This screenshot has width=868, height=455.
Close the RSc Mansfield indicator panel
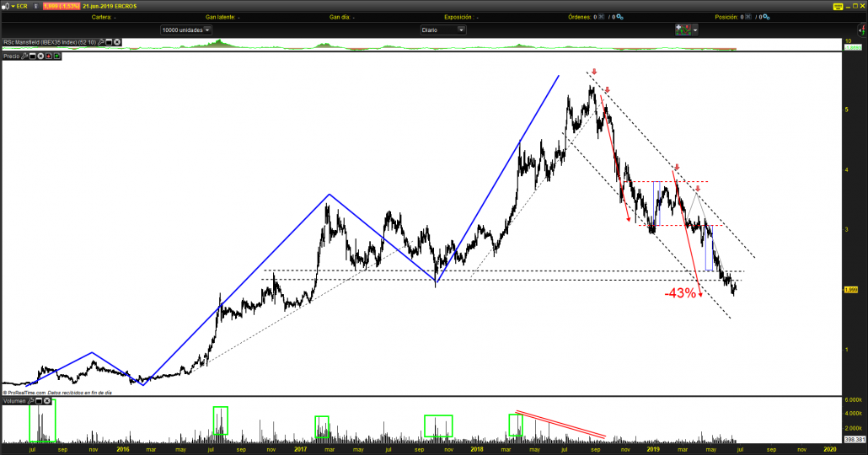click(117, 42)
